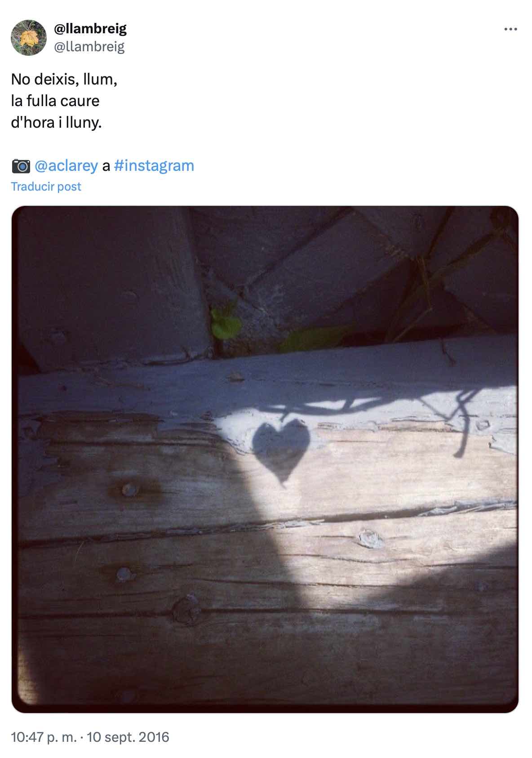This screenshot has width=532, height=758.
Task: Click the "No deixis, llum," text line
Action: [64, 79]
